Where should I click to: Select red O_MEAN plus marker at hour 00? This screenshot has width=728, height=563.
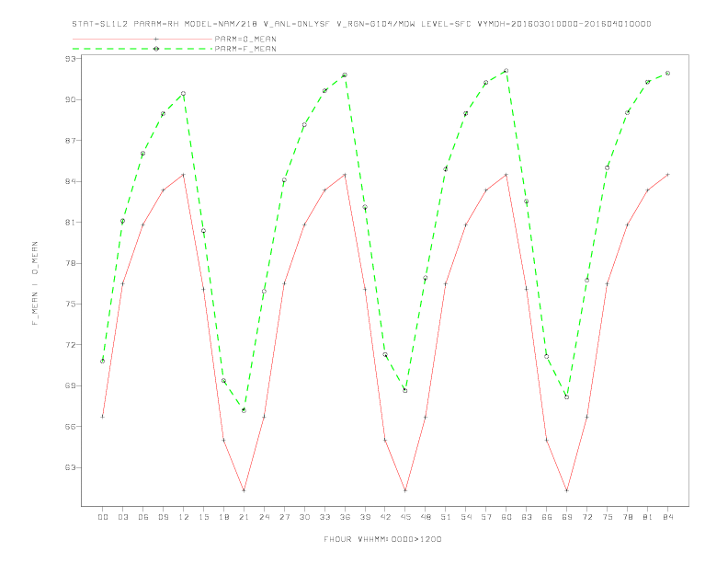[x=103, y=417]
